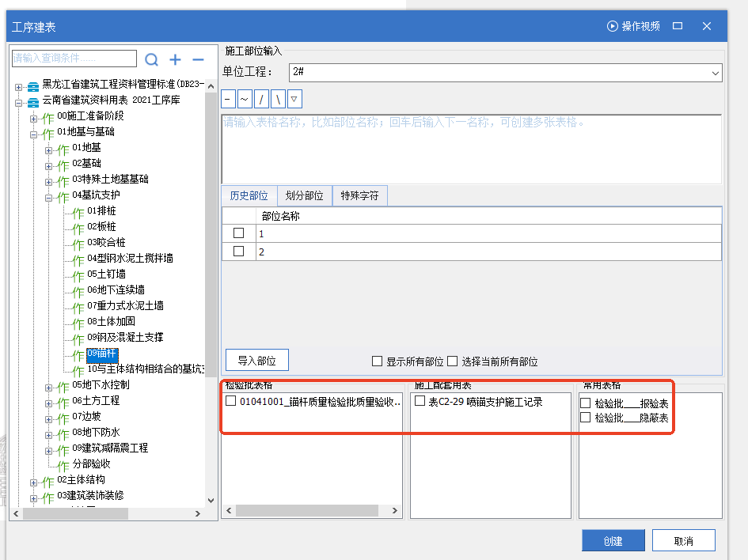Insert the forward slash symbol button
Viewport: 748px width, 560px height.
coord(261,99)
